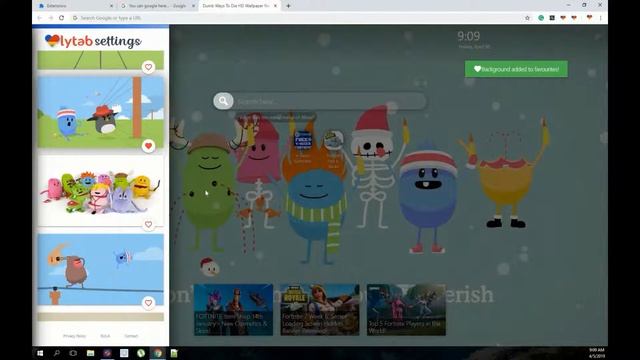The width and height of the screenshot is (640, 360).
Task: Close the You can google here tab
Action: pos(193,6)
